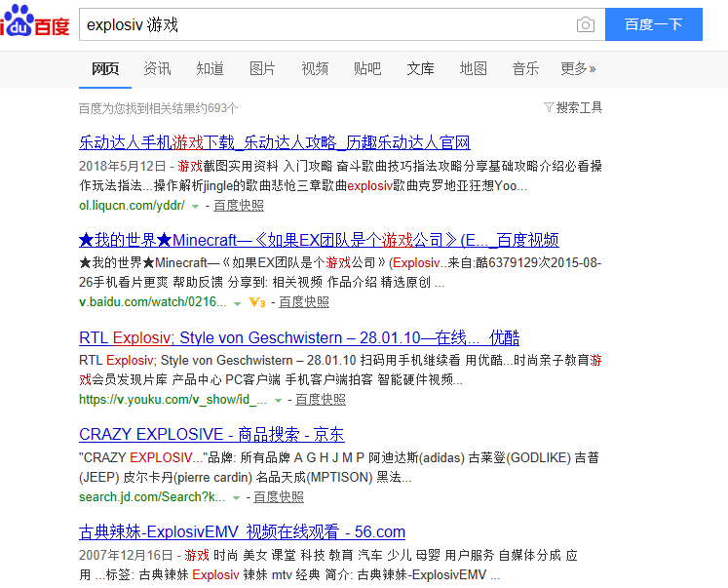Open CRAZY EXPLOSIVE 京东 result title
The height and width of the screenshot is (588, 728).
coord(211,434)
